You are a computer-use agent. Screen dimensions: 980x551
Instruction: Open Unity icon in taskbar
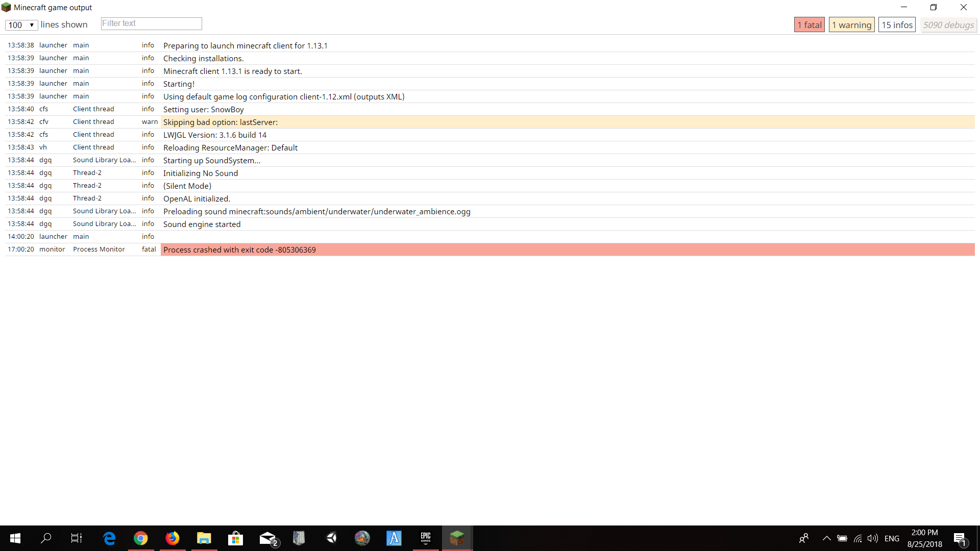point(331,538)
